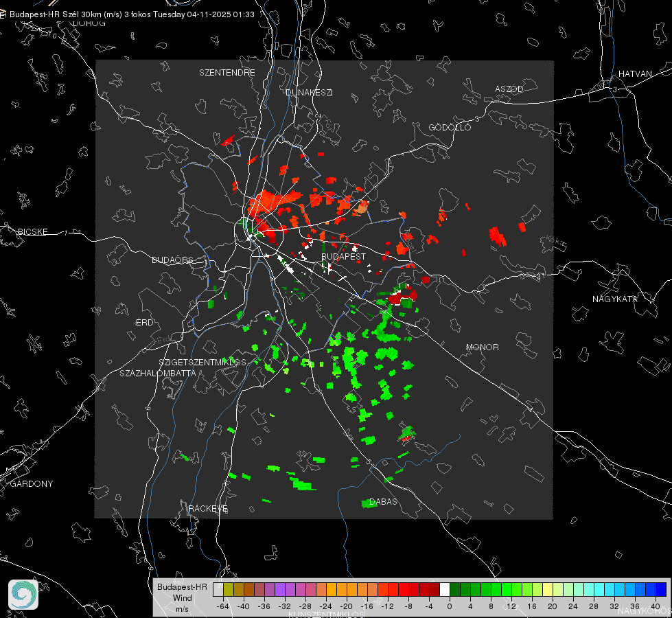The image size is (672, 618).
Task: Click the -12 legend scale value
Action: pos(387,606)
